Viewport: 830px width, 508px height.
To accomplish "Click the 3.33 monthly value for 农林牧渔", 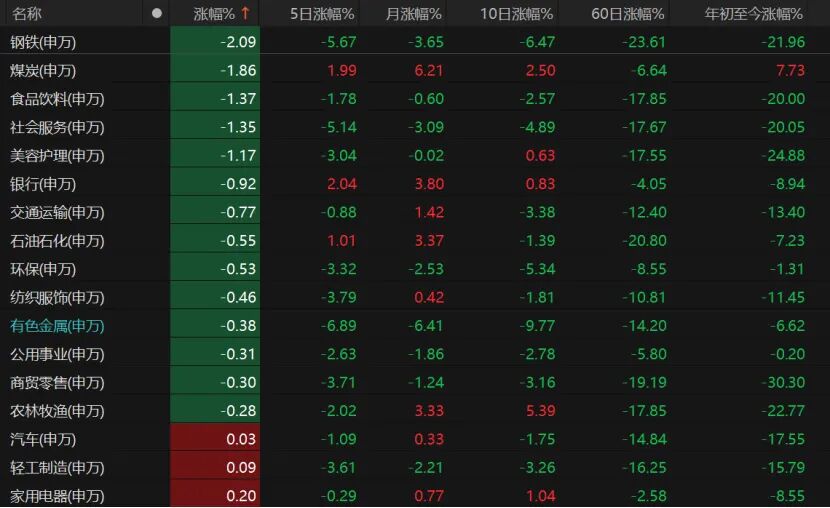I will pyautogui.click(x=429, y=411).
